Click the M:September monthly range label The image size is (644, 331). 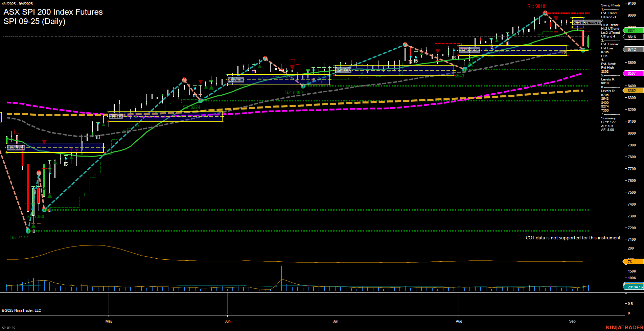pyautogui.click(x=586, y=22)
